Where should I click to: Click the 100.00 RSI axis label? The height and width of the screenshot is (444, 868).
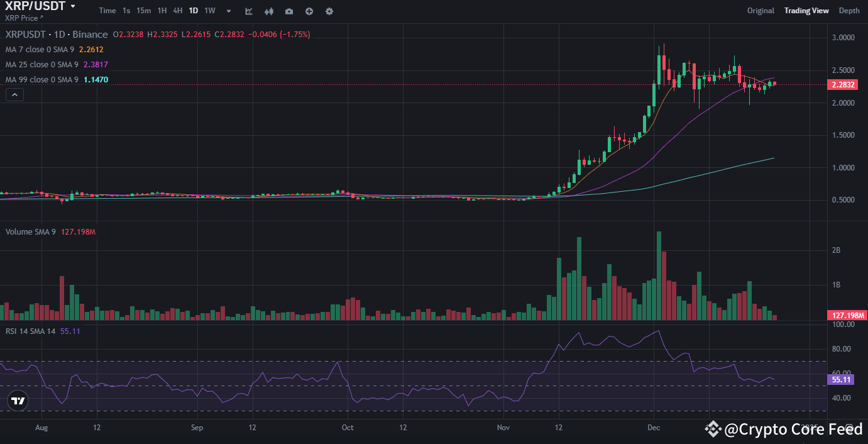tap(842, 325)
